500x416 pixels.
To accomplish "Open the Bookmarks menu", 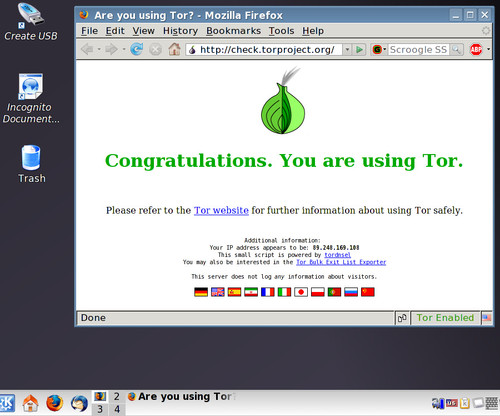I will coord(233,31).
